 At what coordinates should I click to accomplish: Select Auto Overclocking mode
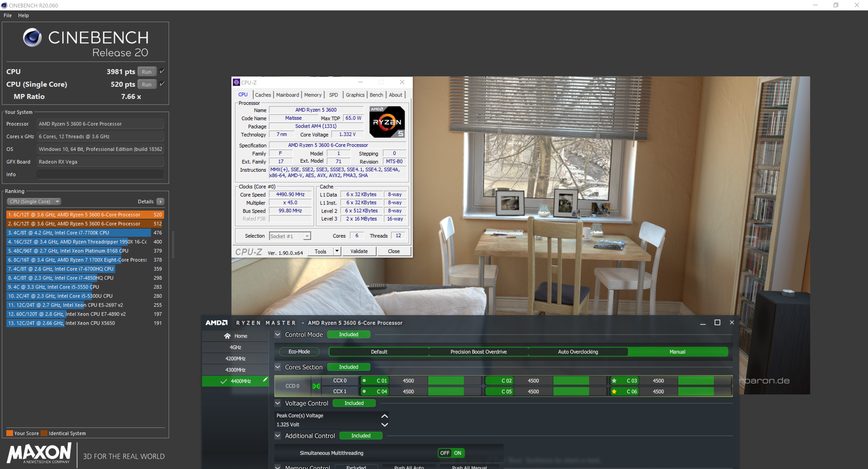tap(578, 352)
